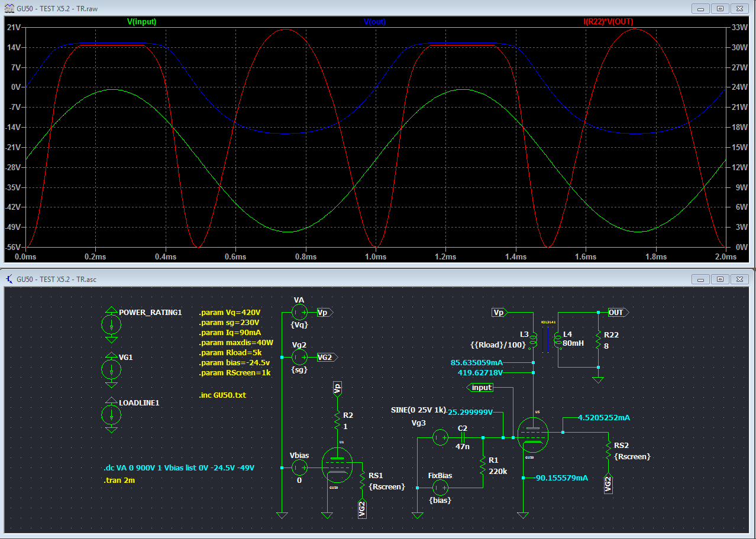Image resolution: width=756 pixels, height=539 pixels.
Task: Select the .tran 2m simulation directive
Action: [119, 480]
